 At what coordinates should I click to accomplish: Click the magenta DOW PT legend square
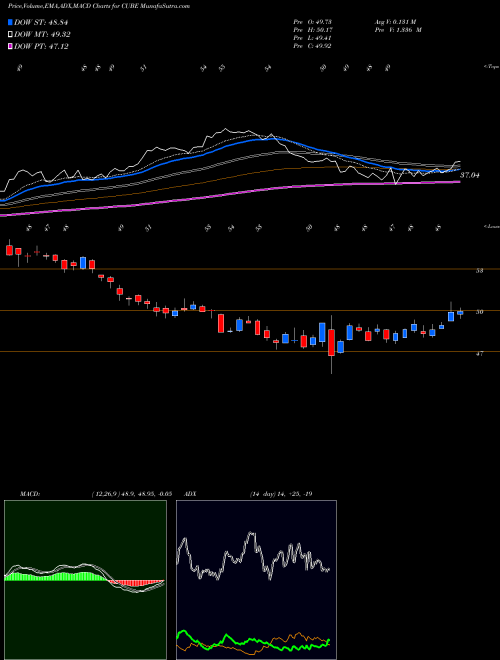[10, 46]
